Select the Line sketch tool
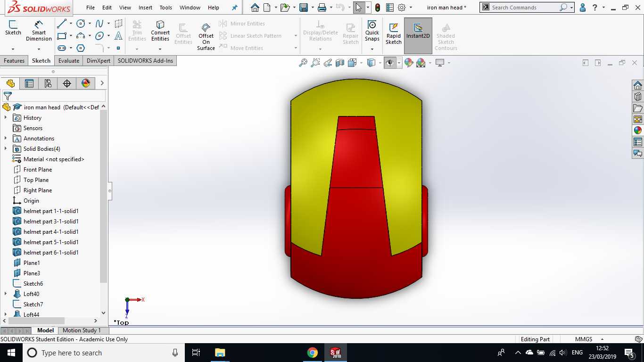This screenshot has height=362, width=644. [x=62, y=24]
